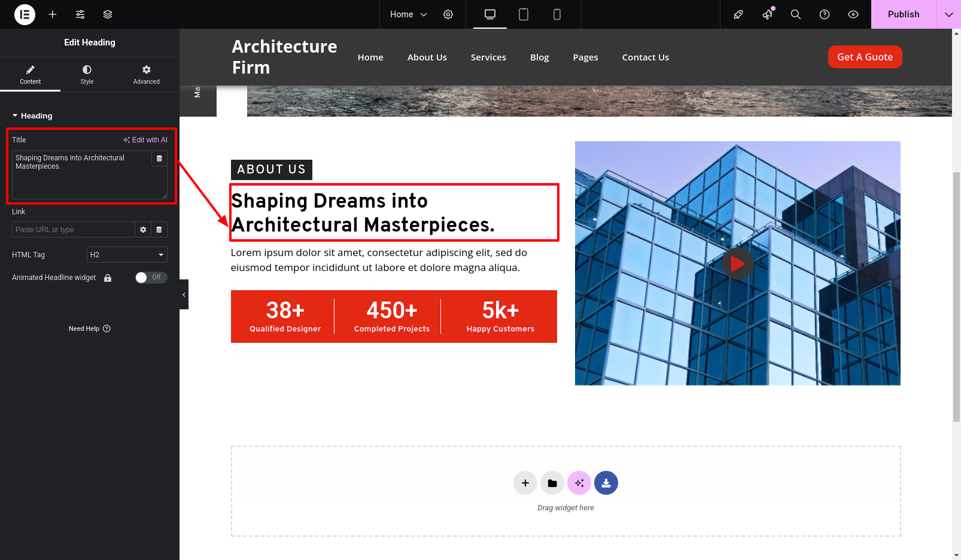This screenshot has height=560, width=961.
Task: Click the Publish button
Action: click(904, 14)
